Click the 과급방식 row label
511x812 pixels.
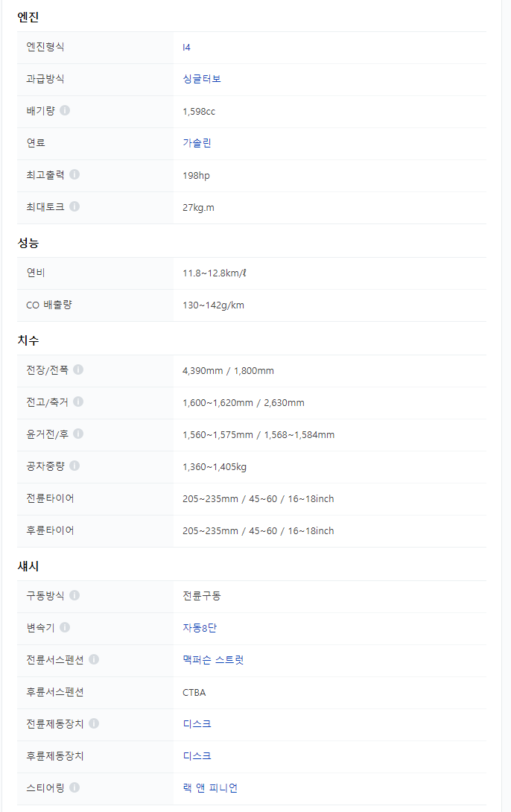click(x=45, y=79)
